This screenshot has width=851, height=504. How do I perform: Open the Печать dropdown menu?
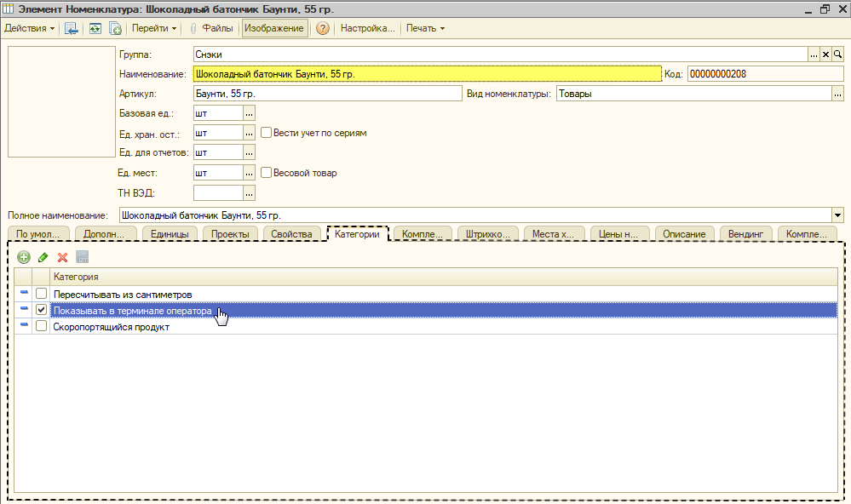click(x=426, y=28)
